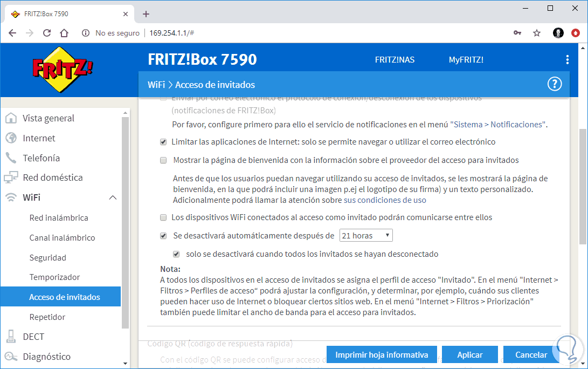
Task: Go back with the browser back arrow
Action: (12, 33)
